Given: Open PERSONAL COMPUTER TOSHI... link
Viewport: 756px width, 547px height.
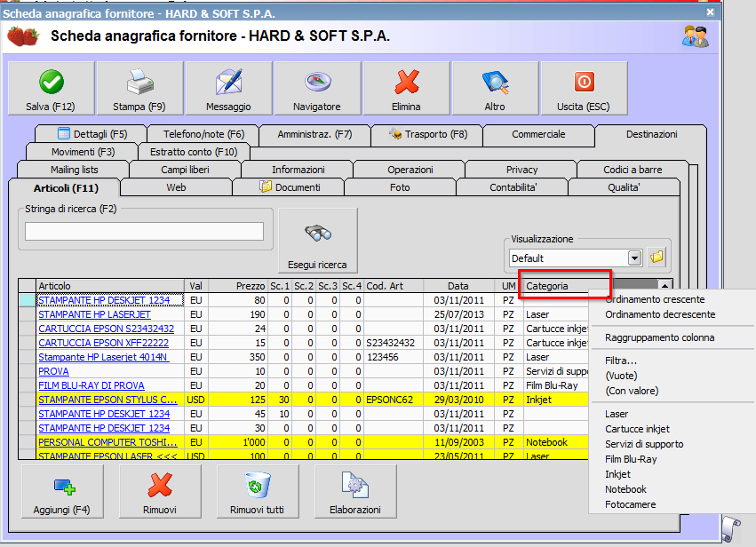Looking at the screenshot, I should 107,442.
